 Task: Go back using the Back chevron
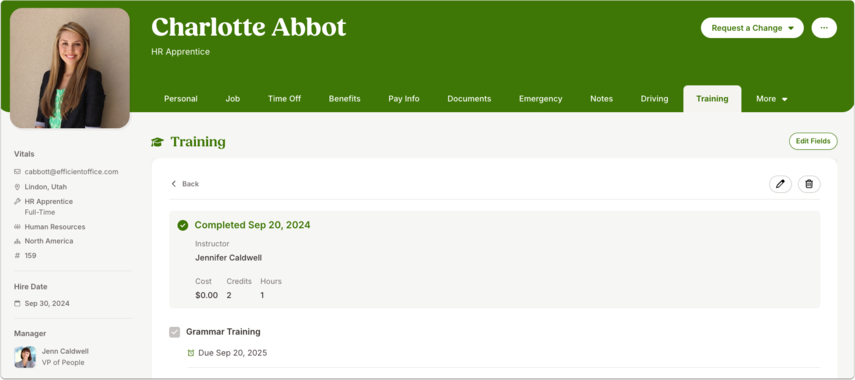point(185,184)
